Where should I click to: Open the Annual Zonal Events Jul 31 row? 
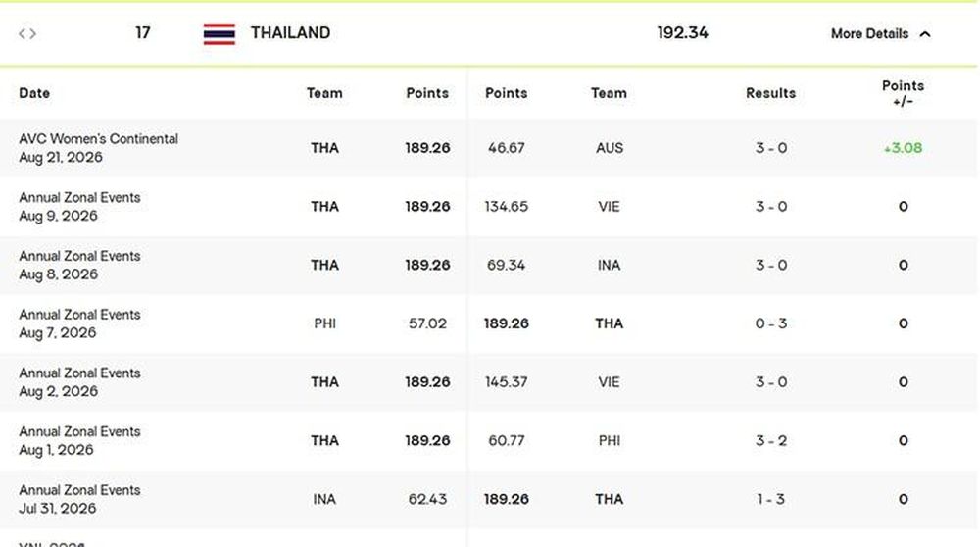489,499
